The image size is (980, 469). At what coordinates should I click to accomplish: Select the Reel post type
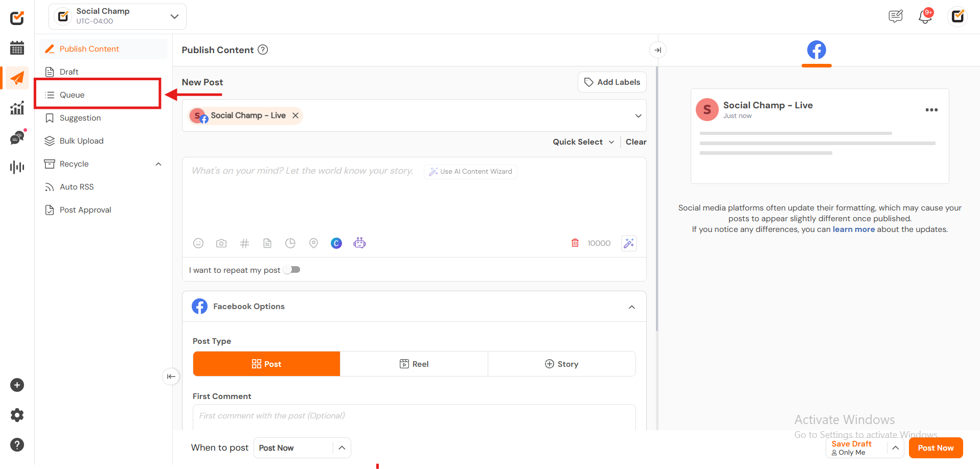coord(414,364)
